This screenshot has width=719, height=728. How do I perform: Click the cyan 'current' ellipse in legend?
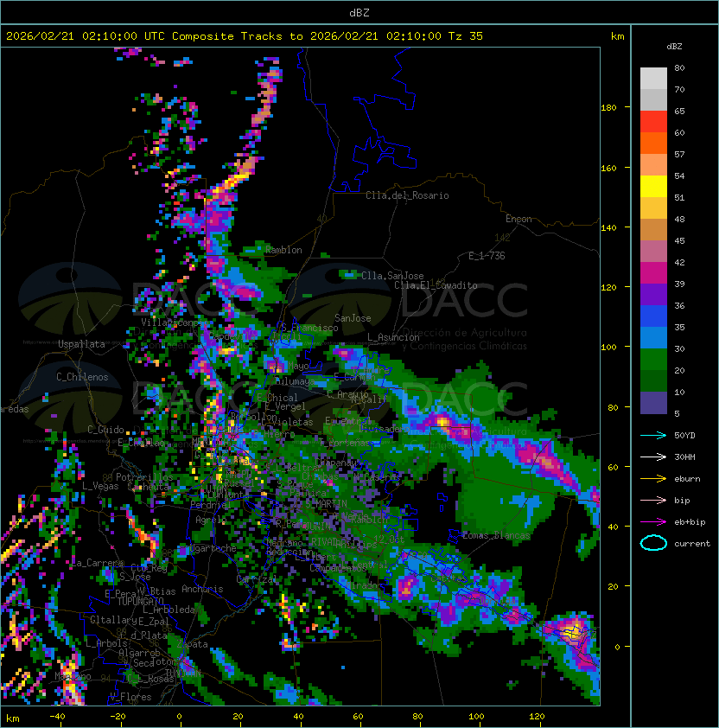point(653,543)
